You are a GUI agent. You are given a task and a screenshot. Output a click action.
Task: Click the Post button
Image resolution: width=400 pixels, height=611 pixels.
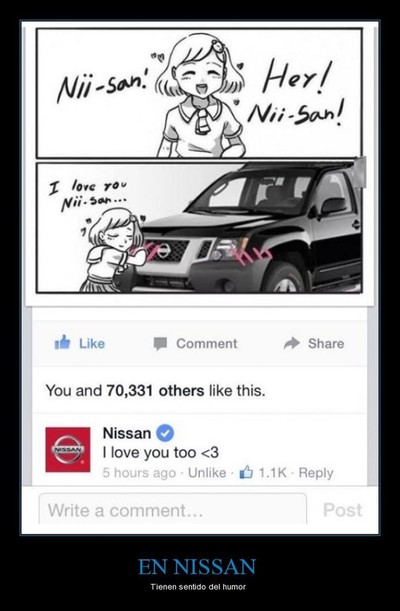tap(342, 510)
